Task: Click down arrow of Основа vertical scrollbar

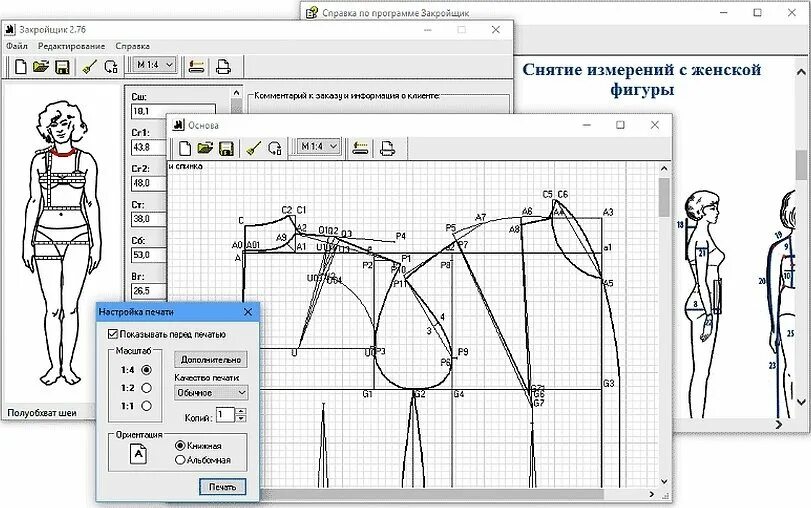Action: (x=665, y=482)
